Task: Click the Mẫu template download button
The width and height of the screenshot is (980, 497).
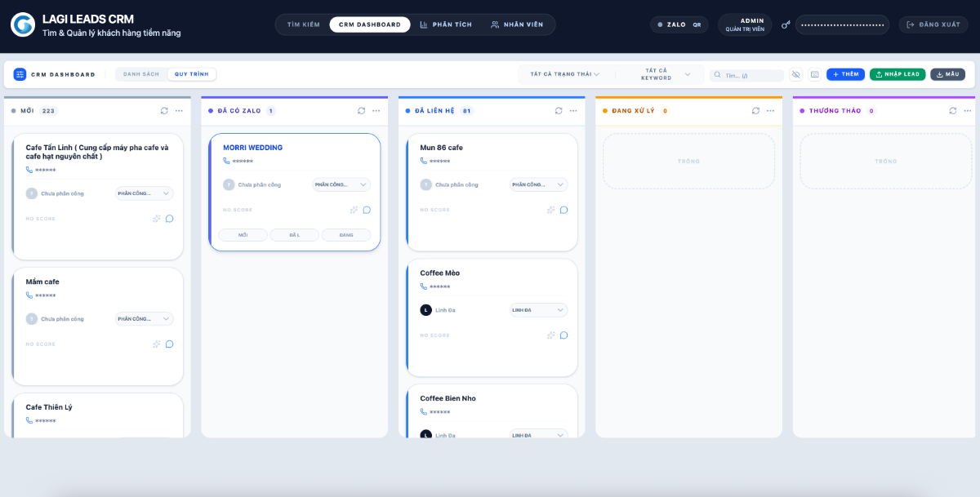Action: [x=947, y=74]
